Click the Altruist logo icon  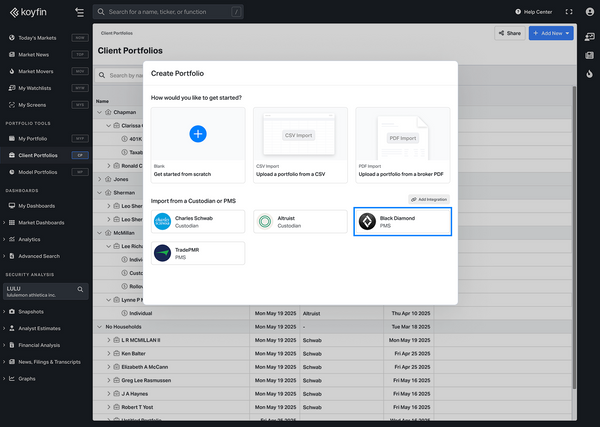coord(265,222)
